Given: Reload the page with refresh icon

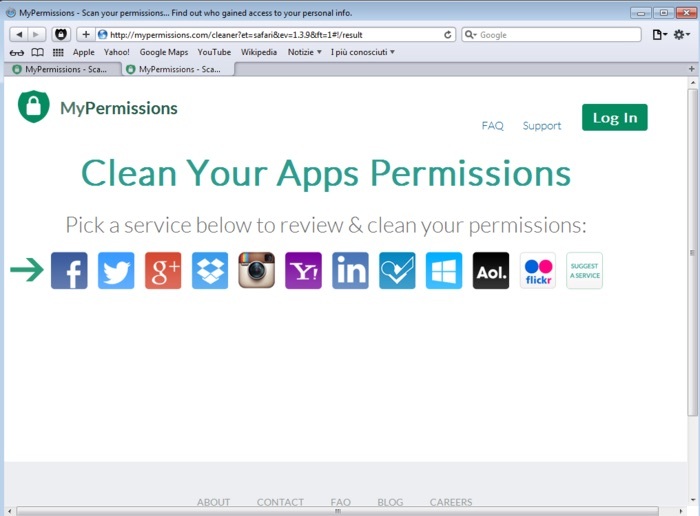Looking at the screenshot, I should coord(448,34).
